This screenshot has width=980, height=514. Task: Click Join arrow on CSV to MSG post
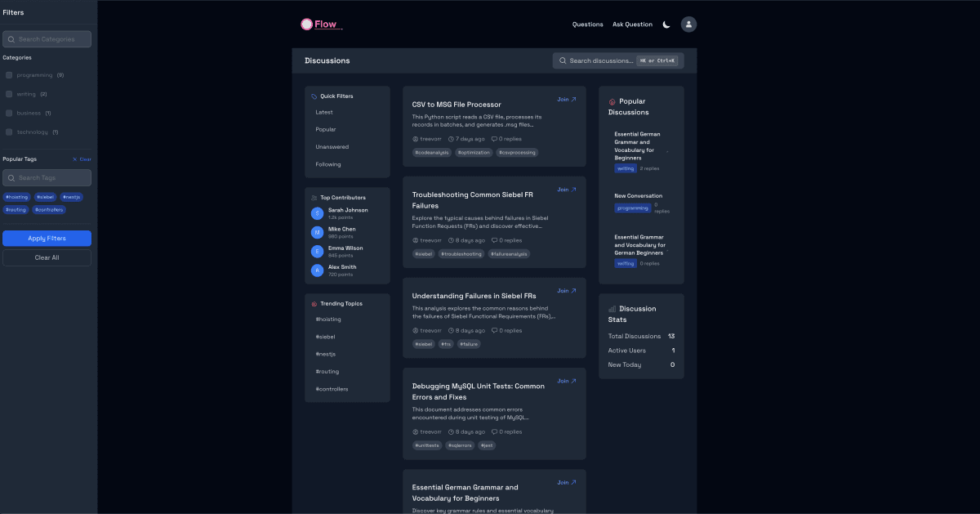coord(567,100)
